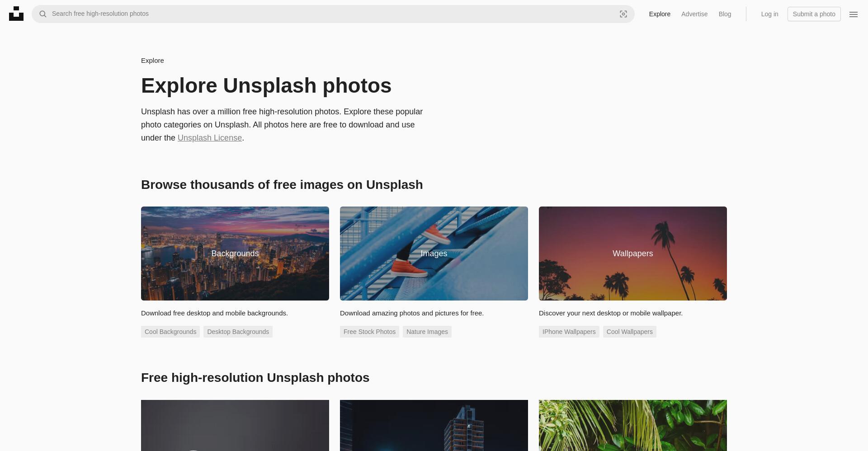This screenshot has width=868, height=451.
Task: Open the Backgrounds category thumbnail
Action: pyautogui.click(x=235, y=254)
